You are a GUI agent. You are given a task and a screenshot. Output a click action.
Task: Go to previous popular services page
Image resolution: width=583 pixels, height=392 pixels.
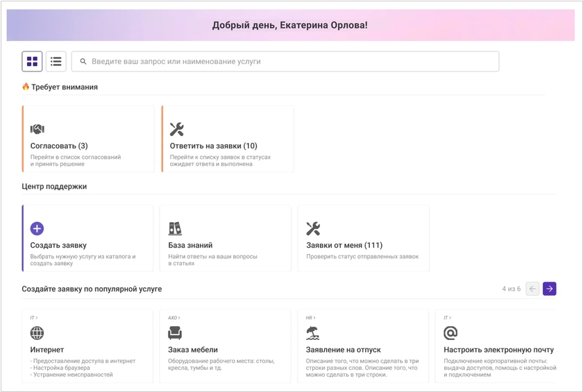point(532,289)
